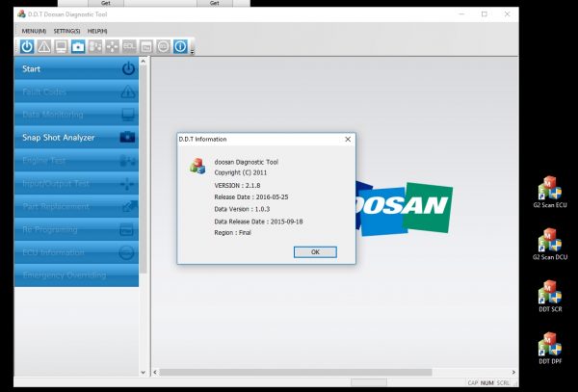Viewport: 578px width, 392px height.
Task: Open the MENU(M) menu
Action: point(34,32)
